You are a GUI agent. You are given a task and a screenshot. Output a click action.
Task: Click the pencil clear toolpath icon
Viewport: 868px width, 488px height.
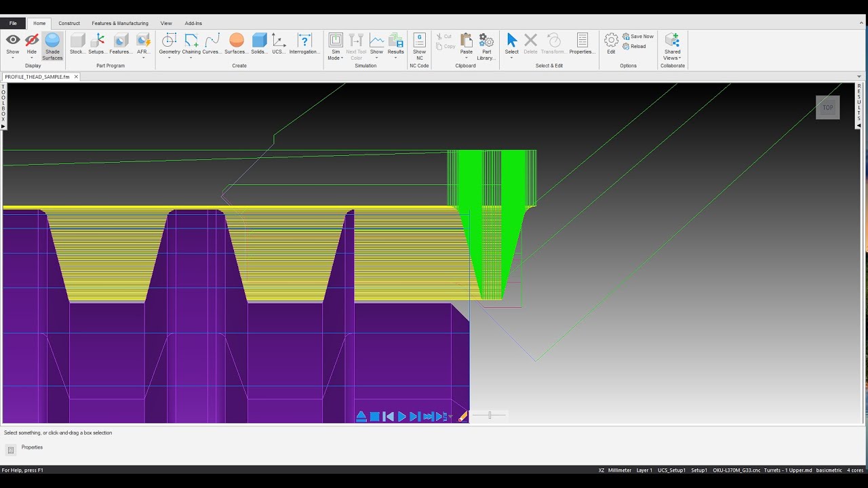(463, 416)
